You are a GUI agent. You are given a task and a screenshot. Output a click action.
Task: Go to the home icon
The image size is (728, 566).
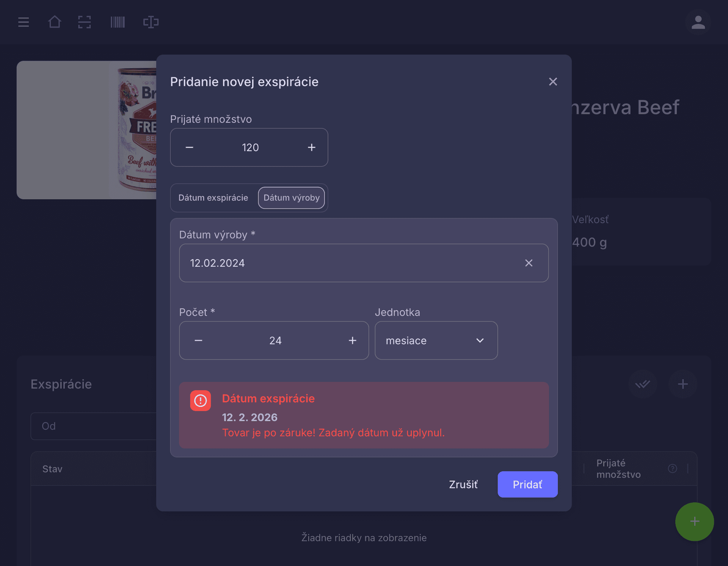click(55, 22)
